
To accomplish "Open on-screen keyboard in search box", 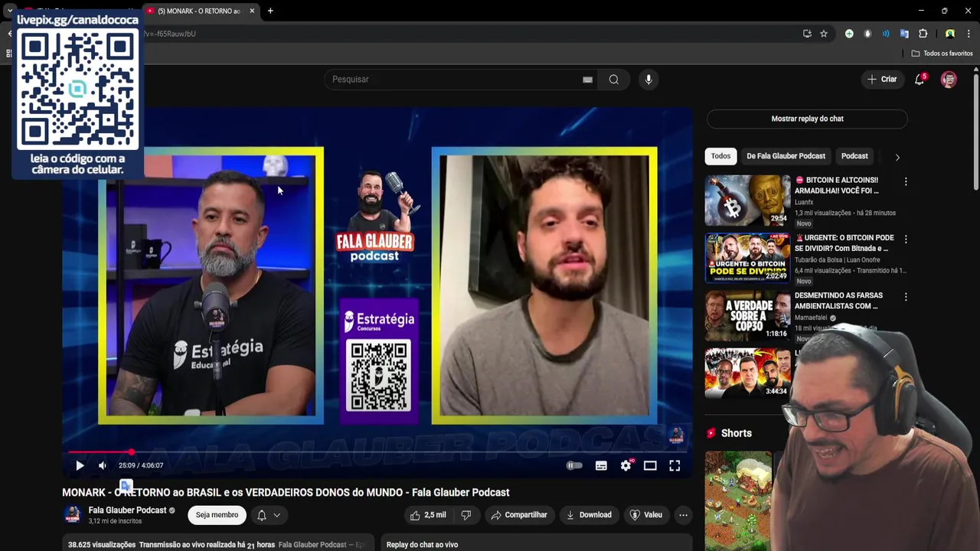I will tap(587, 80).
